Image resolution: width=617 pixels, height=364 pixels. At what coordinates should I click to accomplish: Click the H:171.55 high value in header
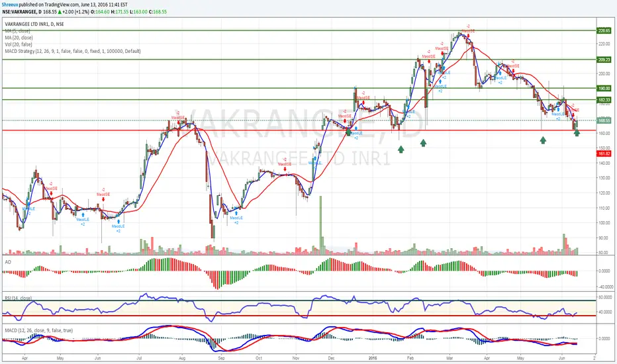coord(120,12)
